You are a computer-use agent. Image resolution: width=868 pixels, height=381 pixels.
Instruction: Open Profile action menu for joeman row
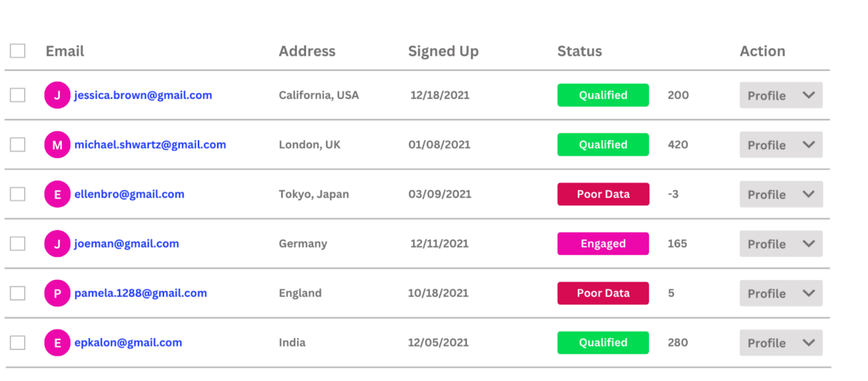(808, 244)
